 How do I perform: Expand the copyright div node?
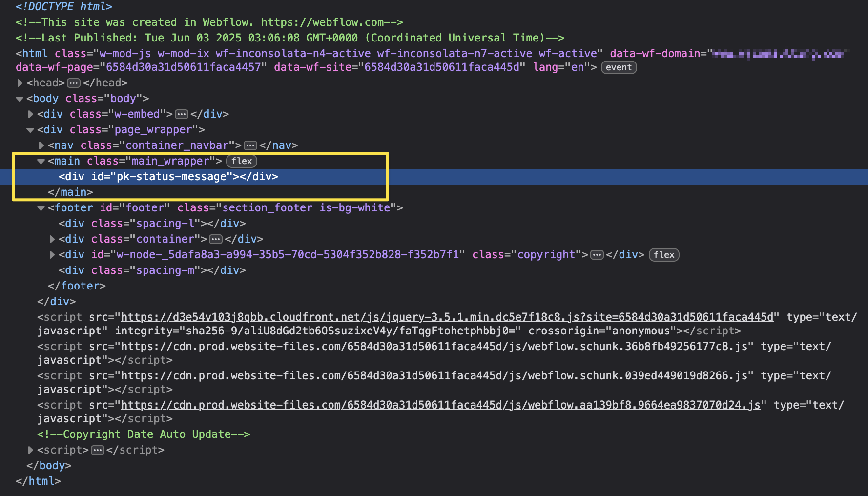tap(52, 255)
